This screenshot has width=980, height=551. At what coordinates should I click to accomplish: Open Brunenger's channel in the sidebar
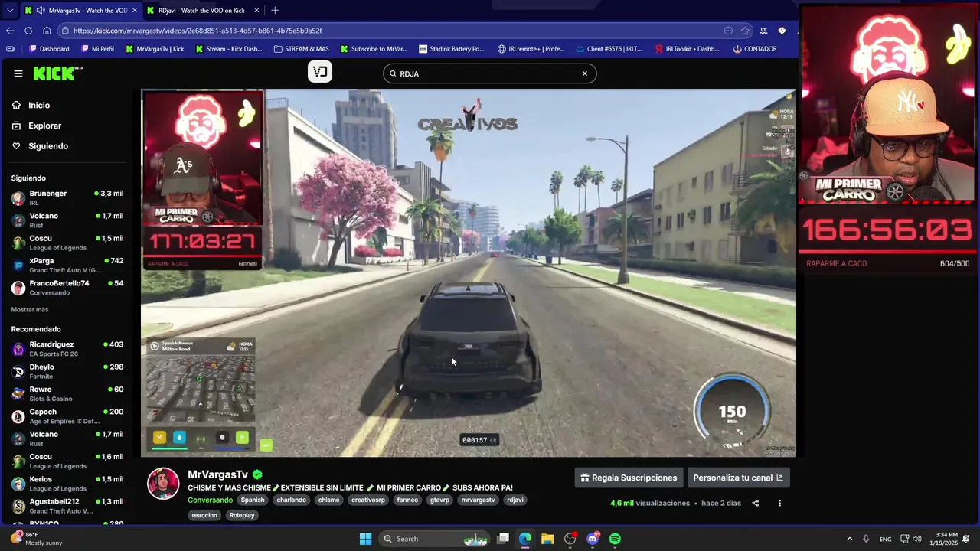pos(67,198)
